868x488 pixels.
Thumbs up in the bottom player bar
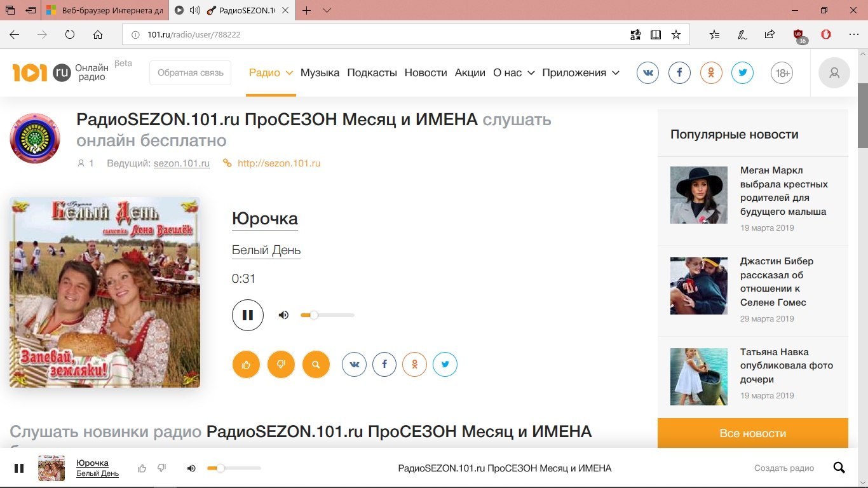pyautogui.click(x=142, y=468)
